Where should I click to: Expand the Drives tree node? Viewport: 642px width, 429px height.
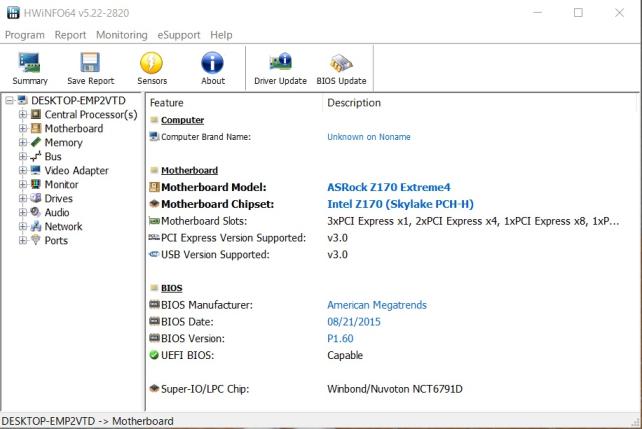22,199
